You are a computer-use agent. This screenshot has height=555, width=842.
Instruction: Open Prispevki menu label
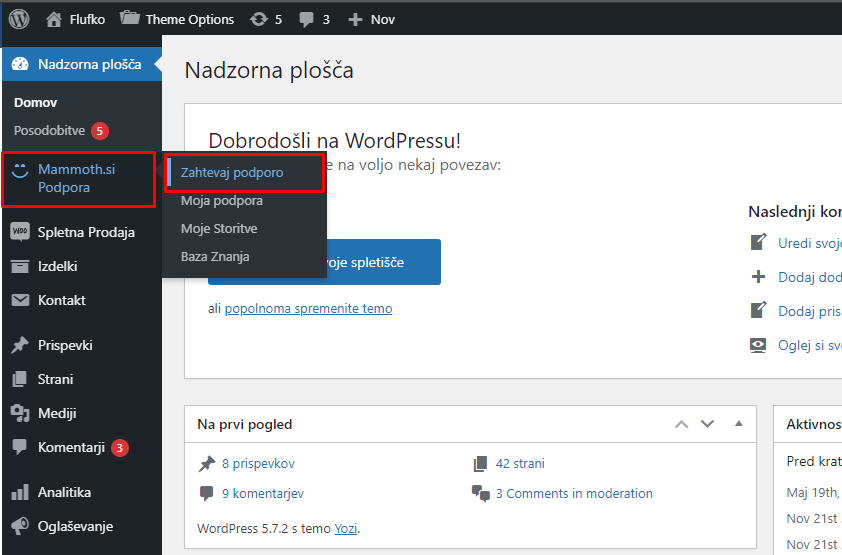65,345
